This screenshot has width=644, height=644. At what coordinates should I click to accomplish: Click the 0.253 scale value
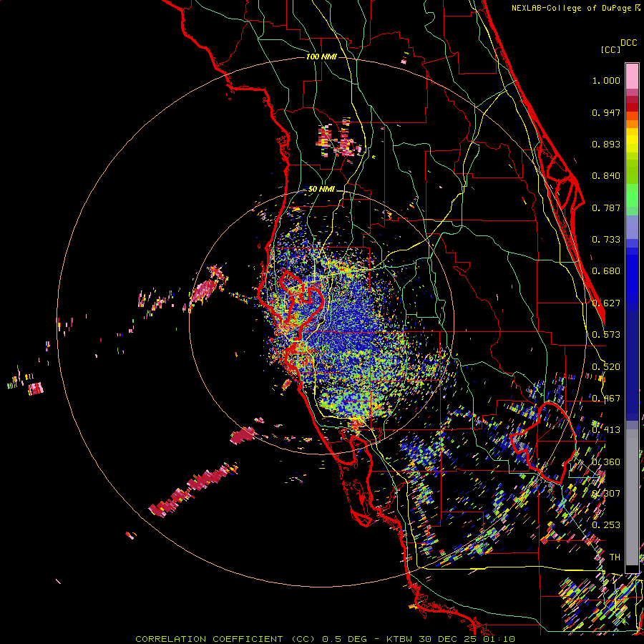pos(606,525)
